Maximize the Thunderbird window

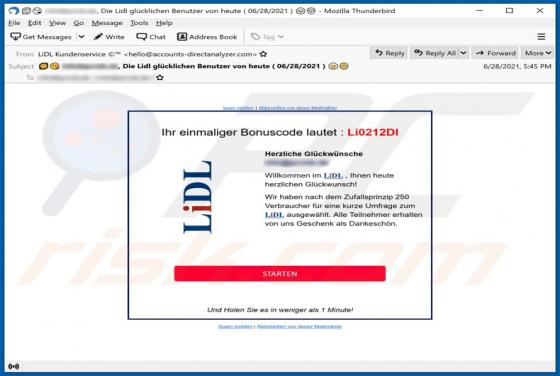tap(509, 11)
